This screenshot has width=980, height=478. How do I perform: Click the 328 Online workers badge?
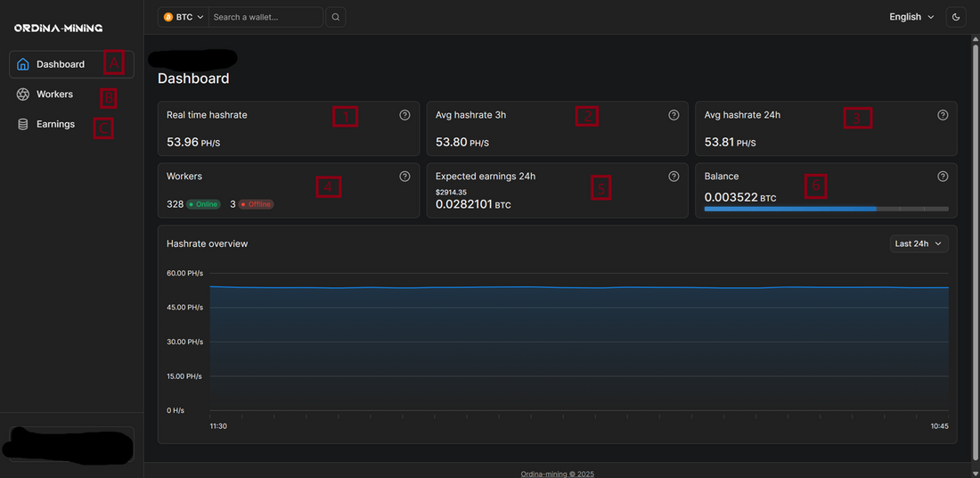coord(203,204)
